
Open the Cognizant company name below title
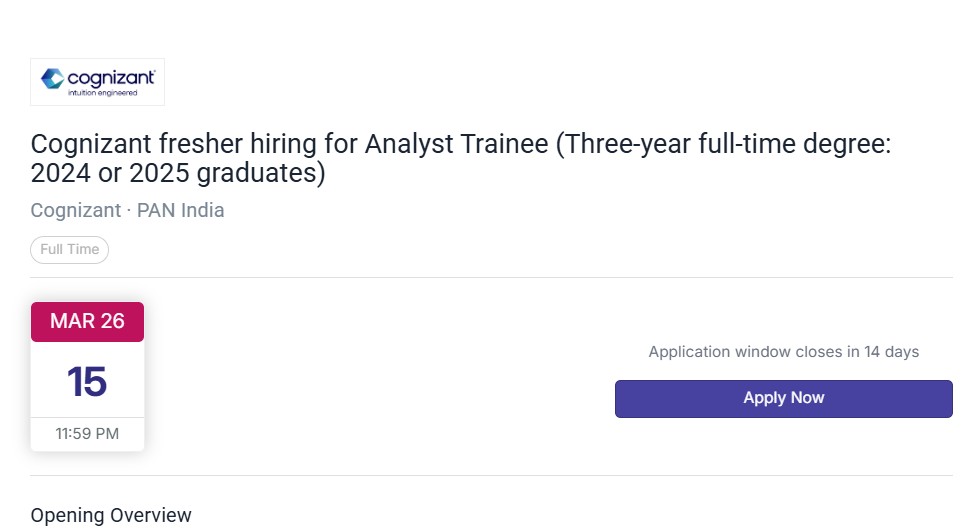[76, 210]
